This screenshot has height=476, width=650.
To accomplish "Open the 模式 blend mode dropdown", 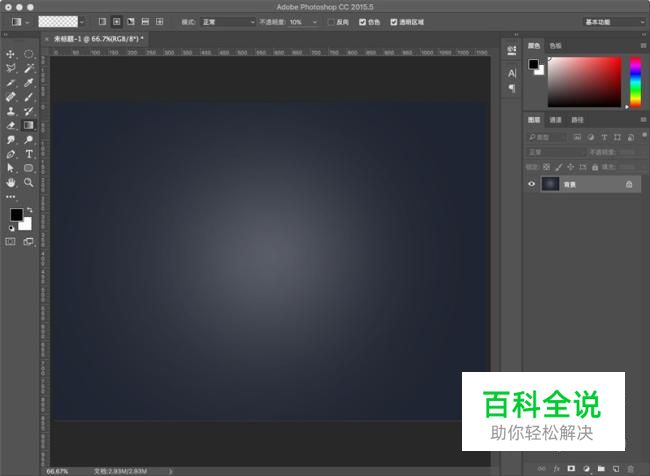I will pyautogui.click(x=228, y=21).
